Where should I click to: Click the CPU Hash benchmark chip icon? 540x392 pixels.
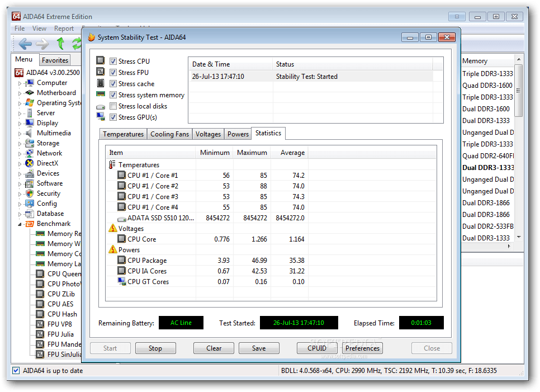[40, 314]
